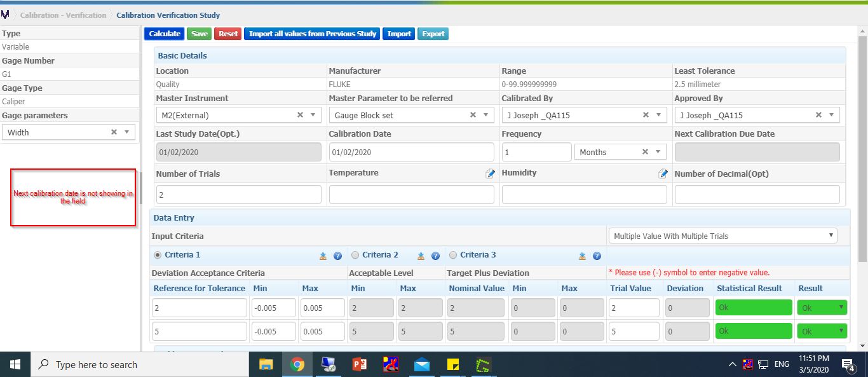The width and height of the screenshot is (868, 377).
Task: Clear the Gage parameters Width selection
Action: (114, 132)
